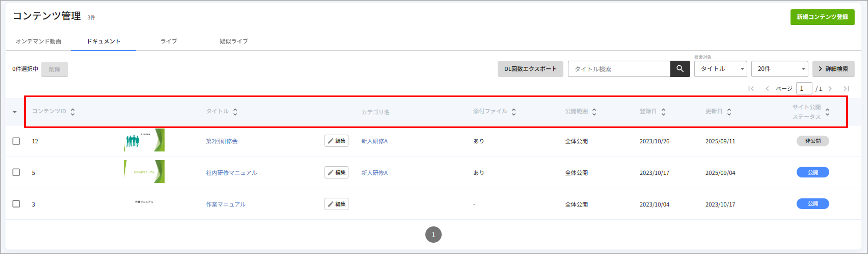Open 新人研修A category in 第2回研修会 row
868x254 pixels.
(x=374, y=141)
